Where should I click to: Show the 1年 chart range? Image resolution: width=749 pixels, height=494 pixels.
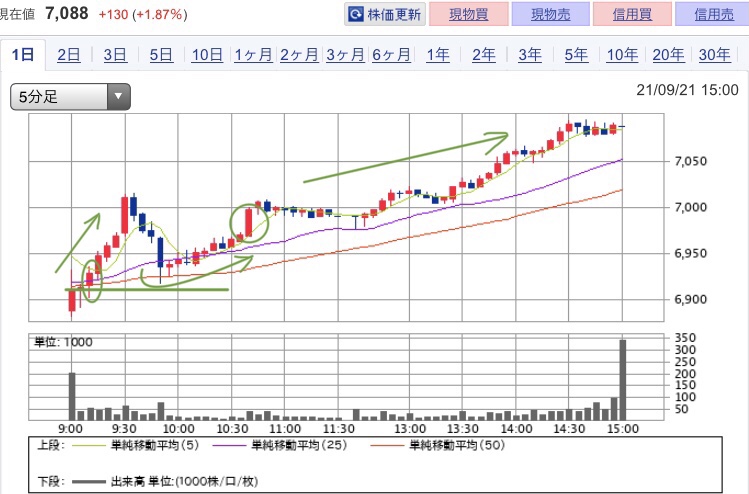pos(438,55)
